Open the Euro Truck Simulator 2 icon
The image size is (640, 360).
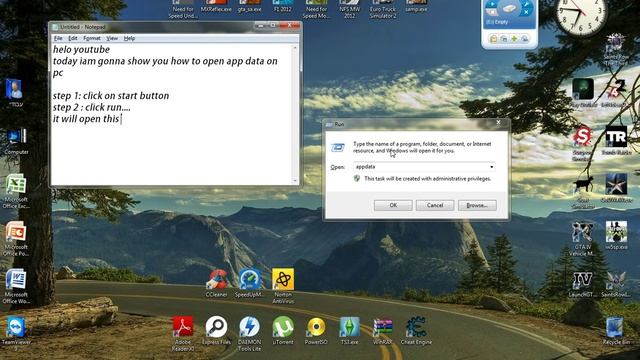point(382,9)
